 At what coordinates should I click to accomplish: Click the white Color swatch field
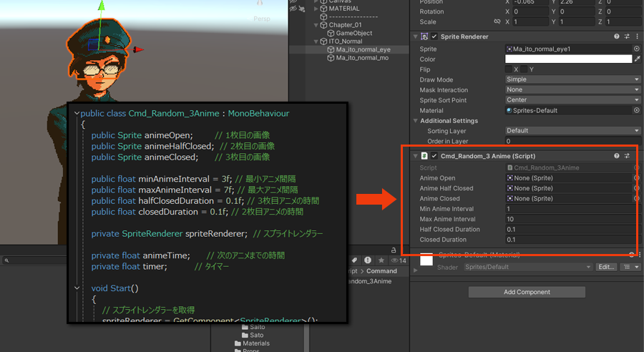(568, 59)
